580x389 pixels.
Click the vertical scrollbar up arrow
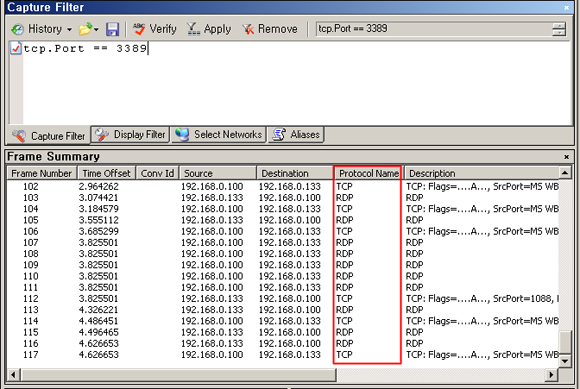coord(565,173)
